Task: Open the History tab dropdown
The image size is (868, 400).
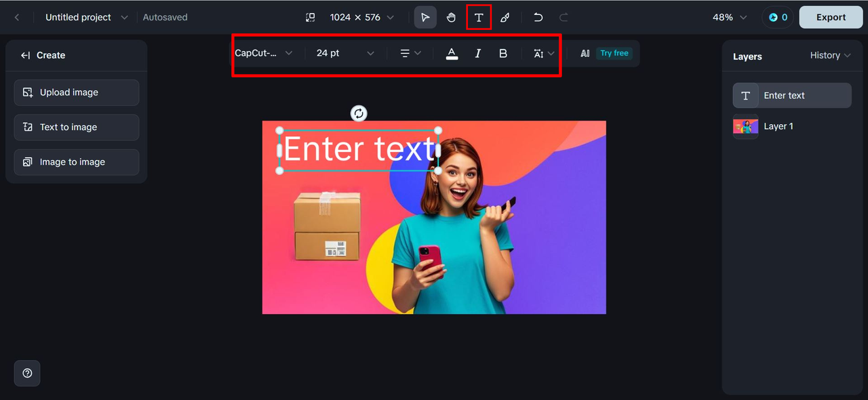Action: (x=830, y=56)
